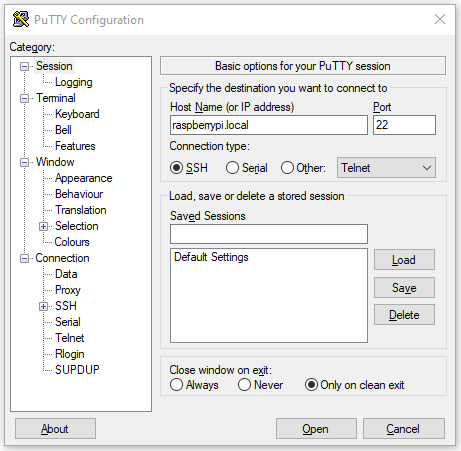
Task: Focus the Host Name input field
Action: point(269,125)
